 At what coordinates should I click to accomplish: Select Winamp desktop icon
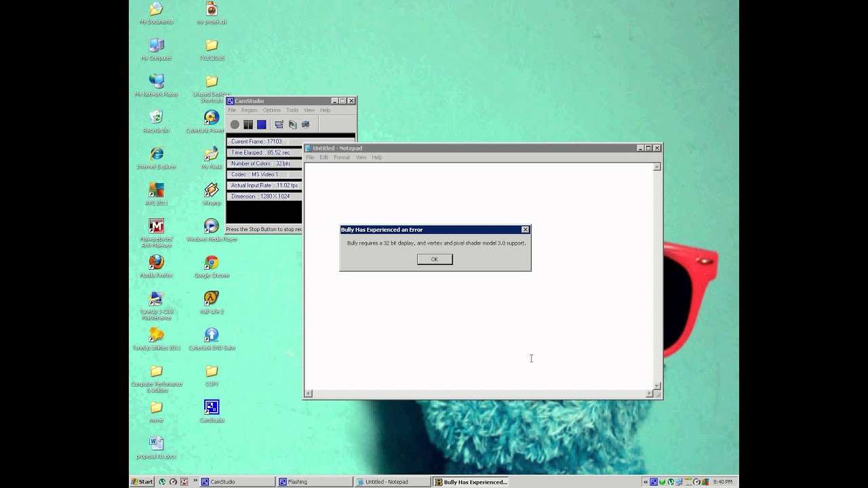pyautogui.click(x=212, y=195)
